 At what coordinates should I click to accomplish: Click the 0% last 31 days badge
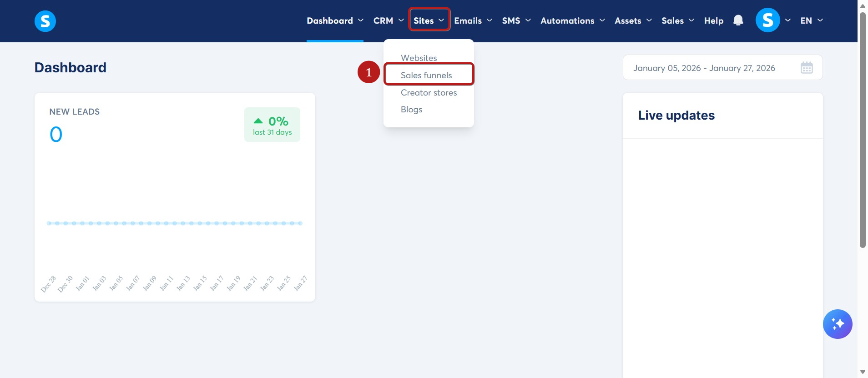(x=272, y=125)
